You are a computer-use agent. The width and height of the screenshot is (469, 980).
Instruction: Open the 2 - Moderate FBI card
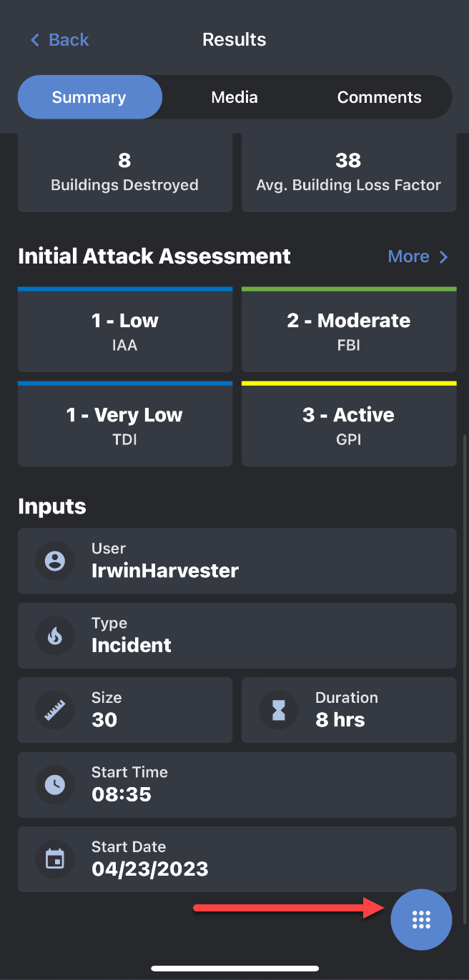(x=349, y=330)
